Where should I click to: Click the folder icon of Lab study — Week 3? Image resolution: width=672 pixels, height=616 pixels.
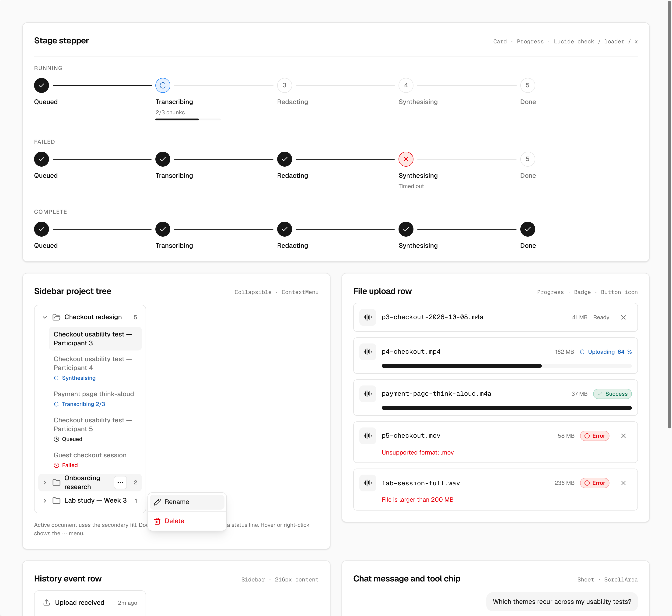pyautogui.click(x=56, y=501)
